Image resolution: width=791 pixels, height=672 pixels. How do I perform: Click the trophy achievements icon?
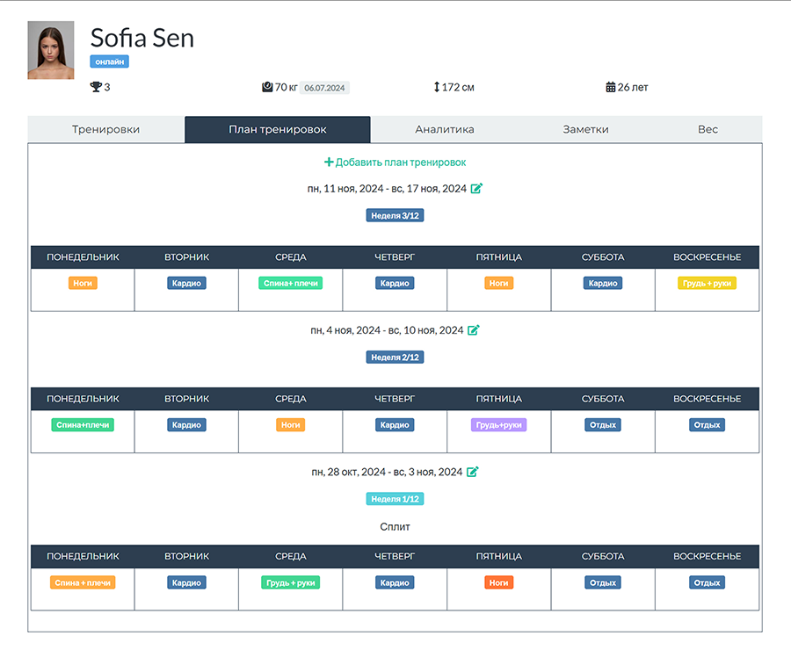click(96, 87)
